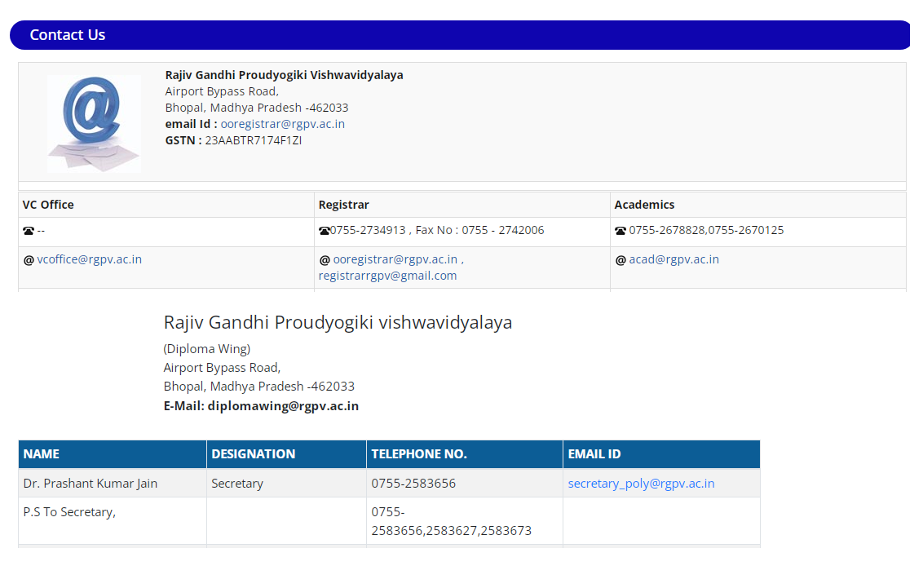Click the telephone icon in the VC Office column

(29, 231)
